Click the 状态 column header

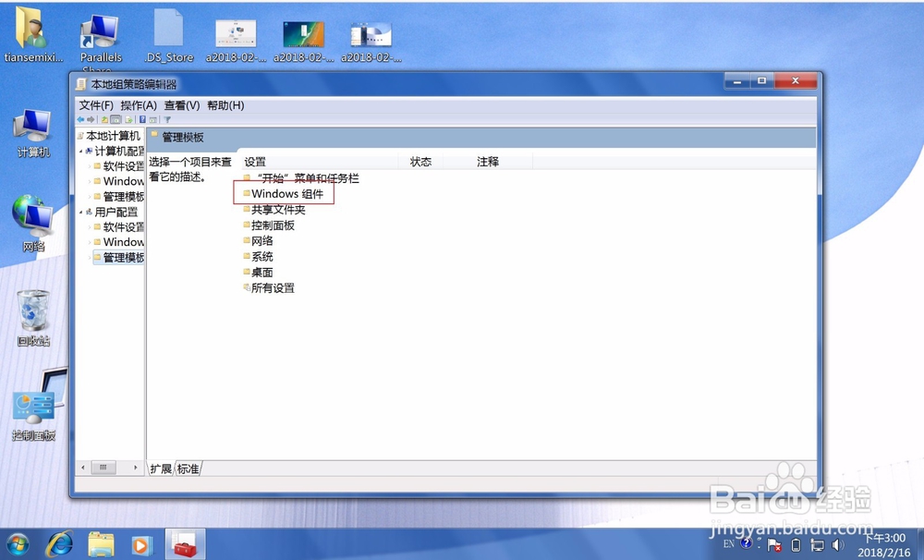(x=420, y=162)
